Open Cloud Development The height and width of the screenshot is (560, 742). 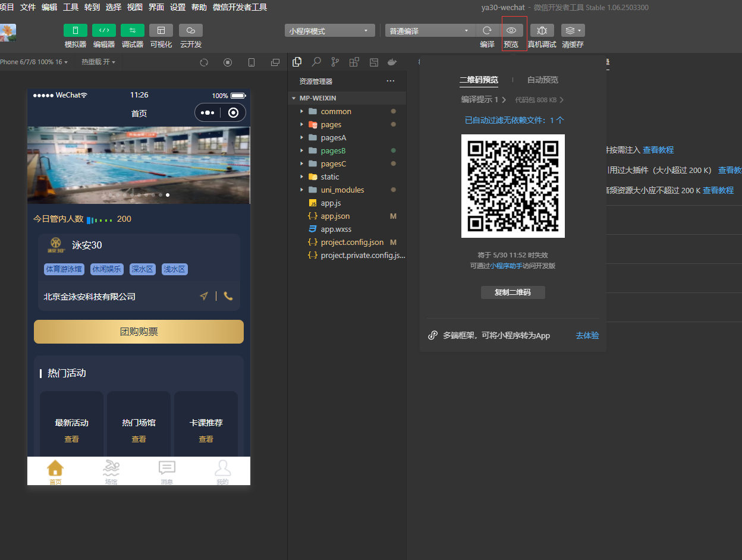click(191, 30)
